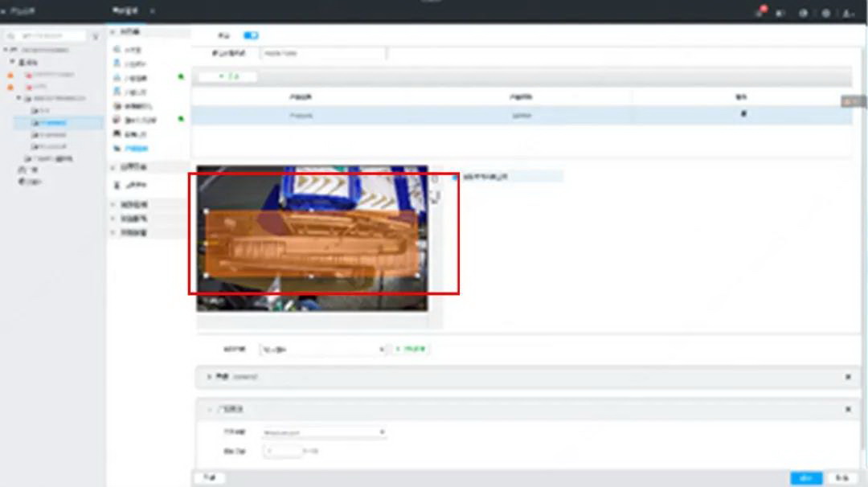Image resolution: width=868 pixels, height=487 pixels.
Task: Delete the highlighted row in the rule table
Action: (x=743, y=115)
